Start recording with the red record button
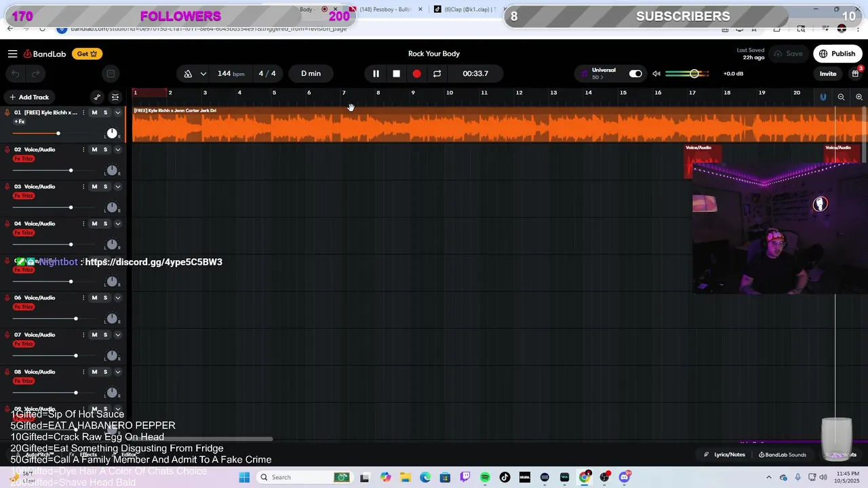868x488 pixels. (x=416, y=73)
